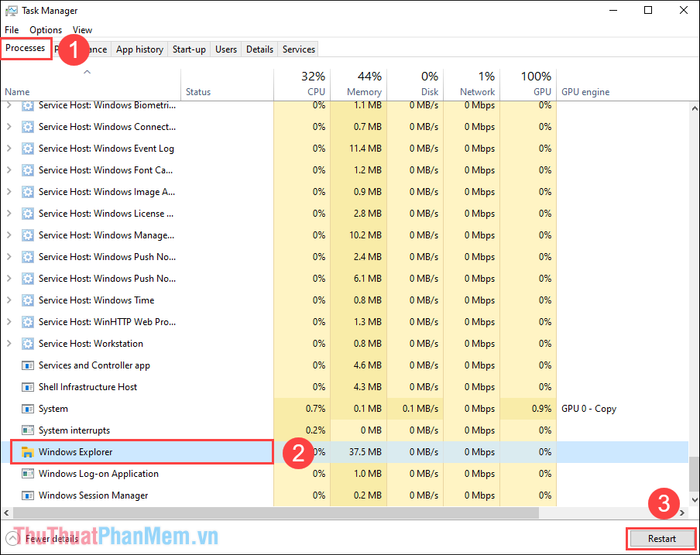The width and height of the screenshot is (700, 555).
Task: Click the 11.4 MB memory value
Action: (365, 148)
